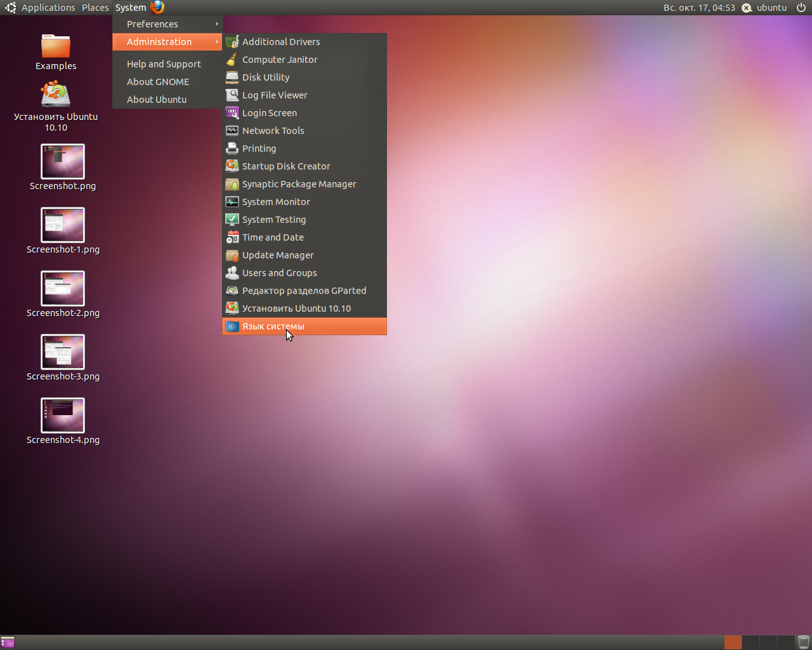Click the Startup Disk Creator icon
This screenshot has width=812, height=650.
click(x=232, y=166)
